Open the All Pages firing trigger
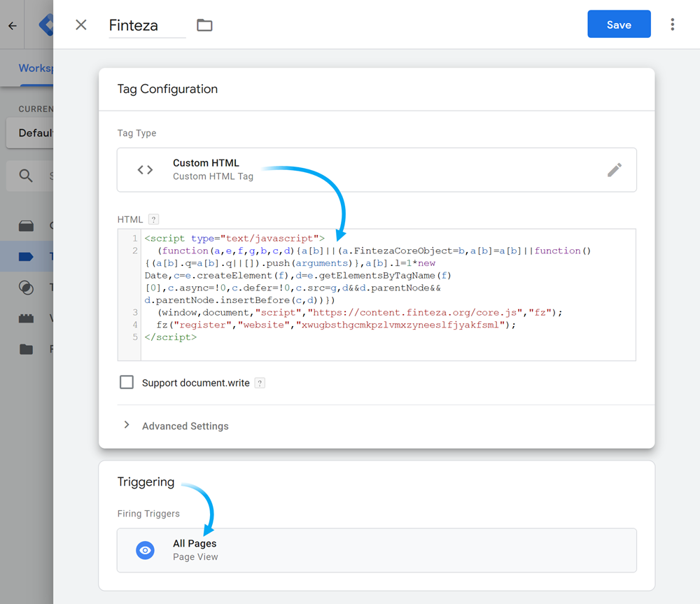 coord(377,550)
